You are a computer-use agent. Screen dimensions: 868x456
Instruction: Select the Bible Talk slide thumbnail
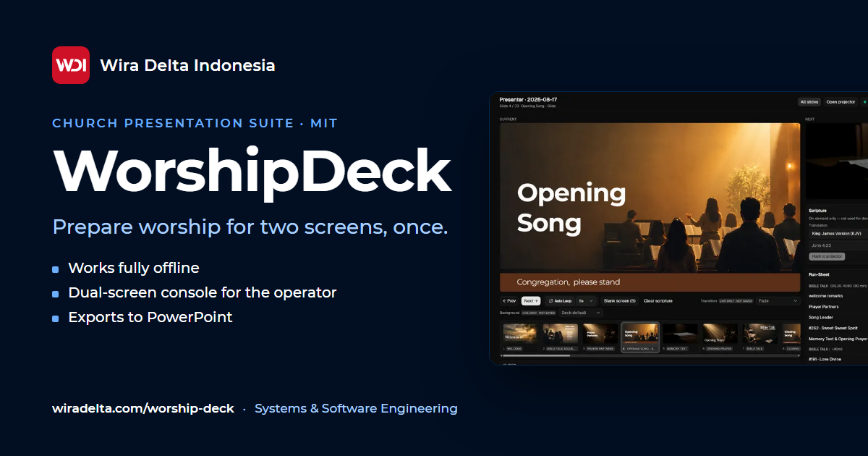tap(760, 337)
